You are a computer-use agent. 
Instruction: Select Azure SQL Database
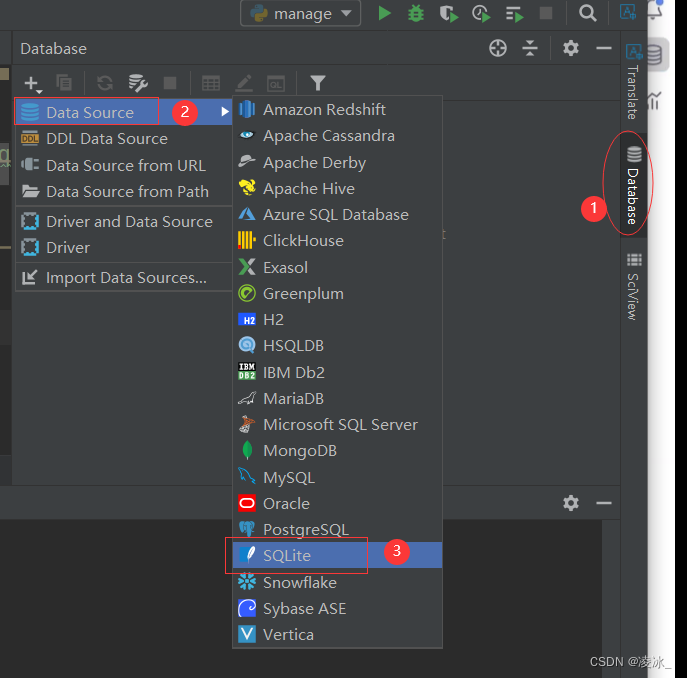tap(337, 215)
